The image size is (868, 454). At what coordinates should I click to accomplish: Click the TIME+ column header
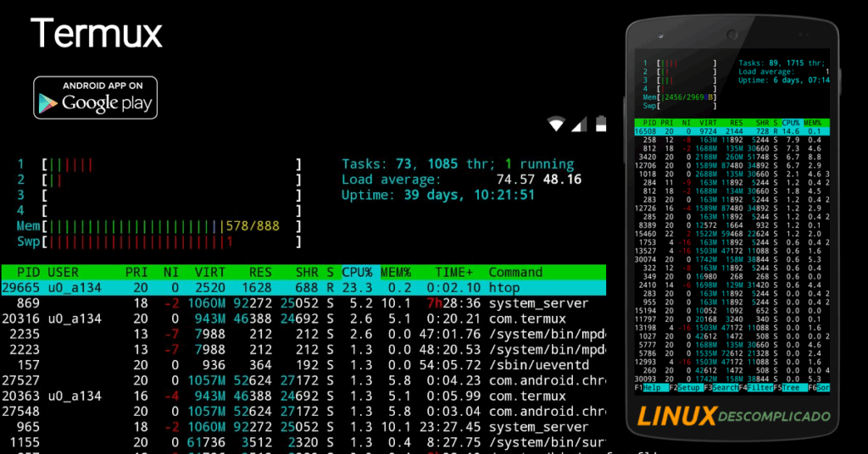pos(453,272)
